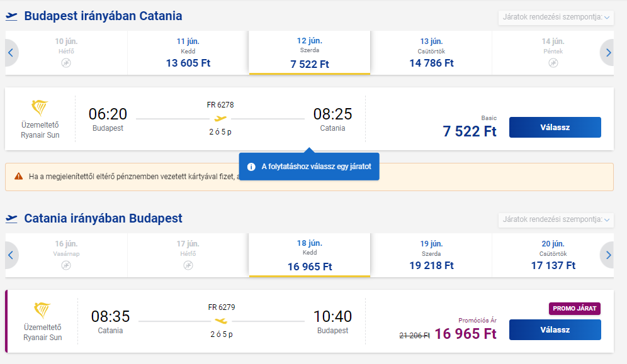This screenshot has height=364, width=627.
Task: Click Válassz button for 16 965 Ft promo flight
Action: [555, 329]
